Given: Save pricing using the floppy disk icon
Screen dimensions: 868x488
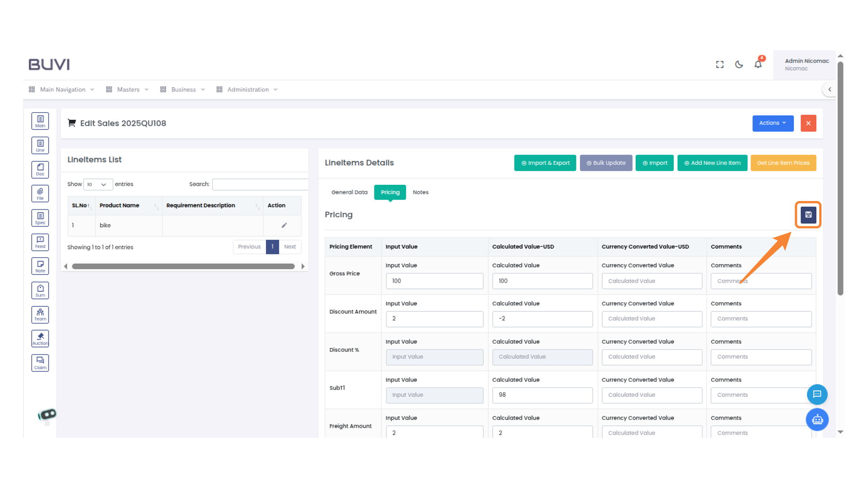Looking at the screenshot, I should click(808, 215).
